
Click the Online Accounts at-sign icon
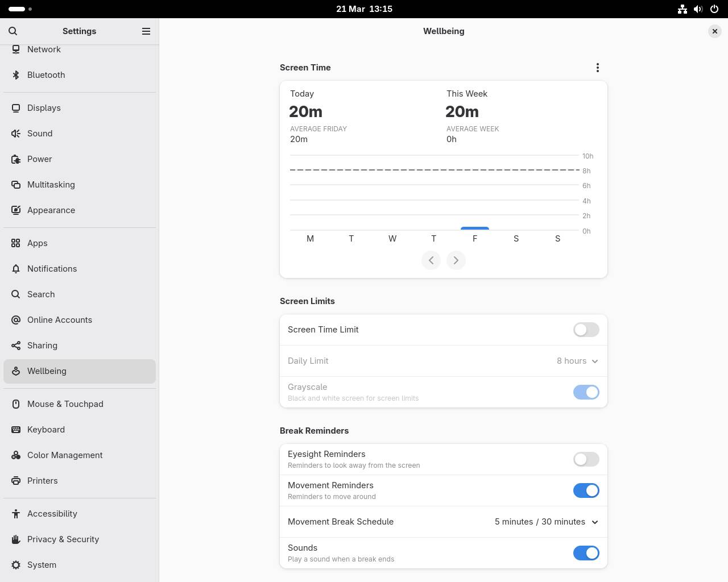tap(16, 320)
